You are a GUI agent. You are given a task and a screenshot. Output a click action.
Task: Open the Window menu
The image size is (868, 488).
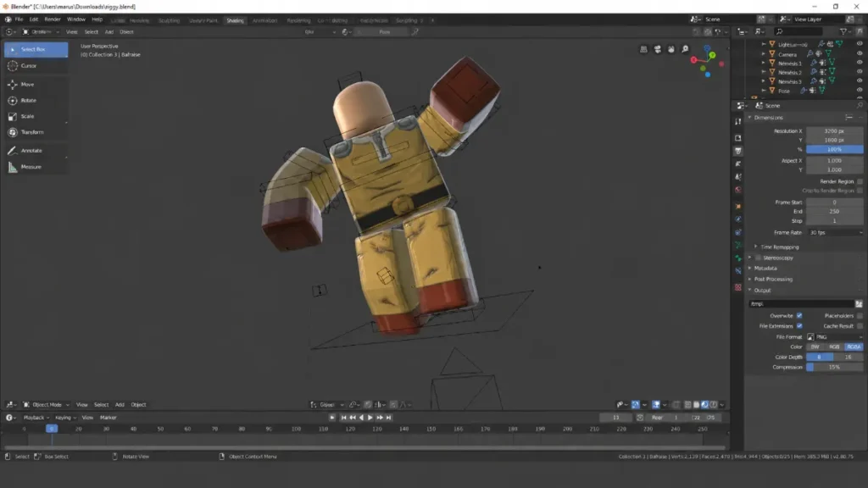point(75,19)
